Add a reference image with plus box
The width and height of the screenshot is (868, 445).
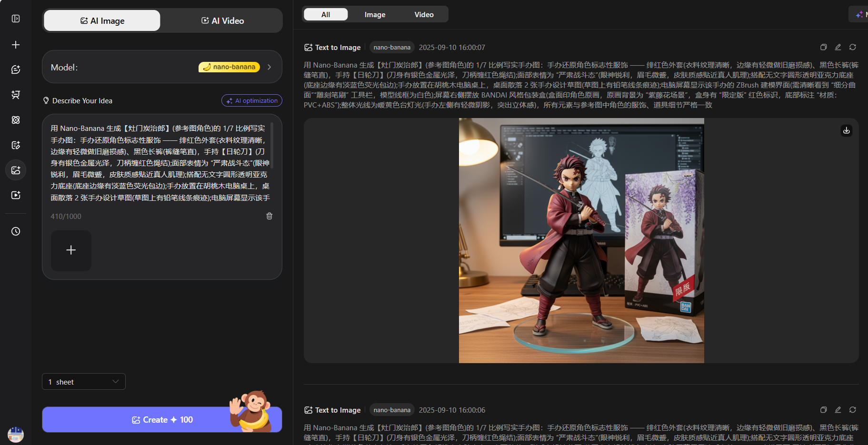(71, 250)
